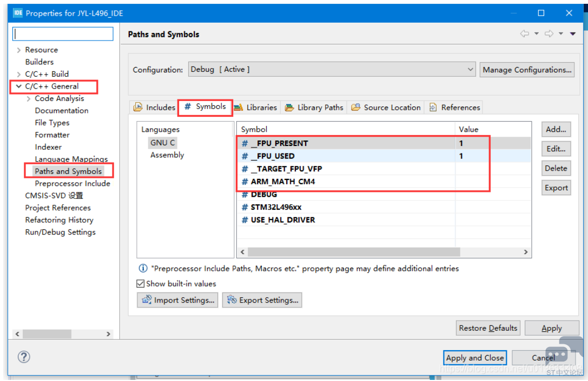Select Assembly in the Languages list
This screenshot has width=588, height=381.
coord(167,155)
